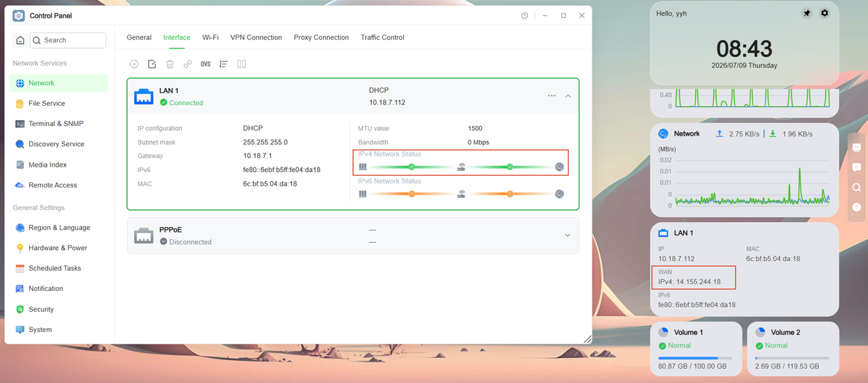868x383 pixels.
Task: Open the LAN 1 three-dots menu
Action: pyautogui.click(x=552, y=96)
